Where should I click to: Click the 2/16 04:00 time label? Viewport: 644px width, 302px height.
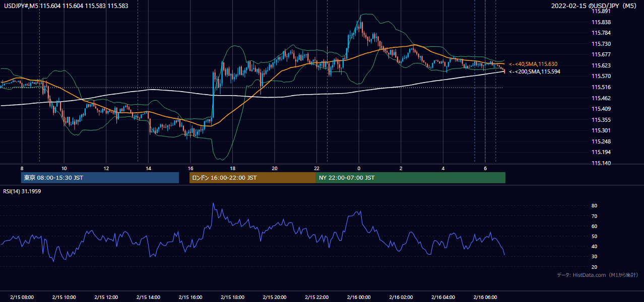coord(443,297)
